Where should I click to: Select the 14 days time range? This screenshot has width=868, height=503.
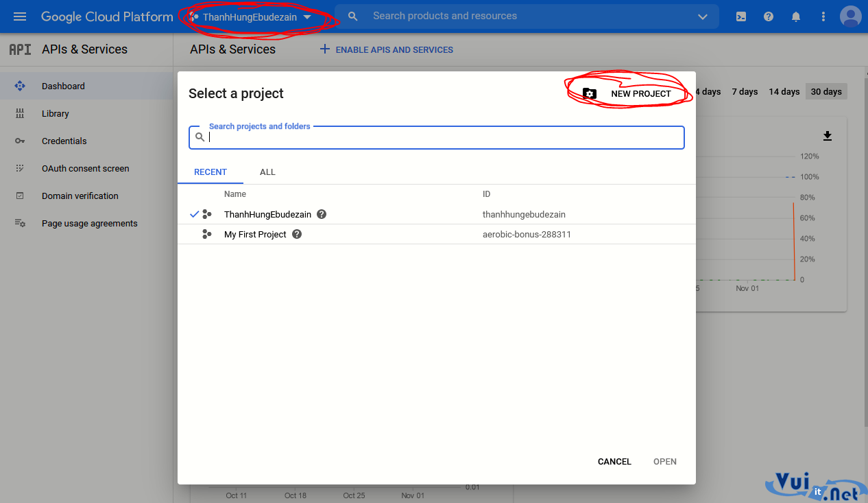click(x=784, y=91)
